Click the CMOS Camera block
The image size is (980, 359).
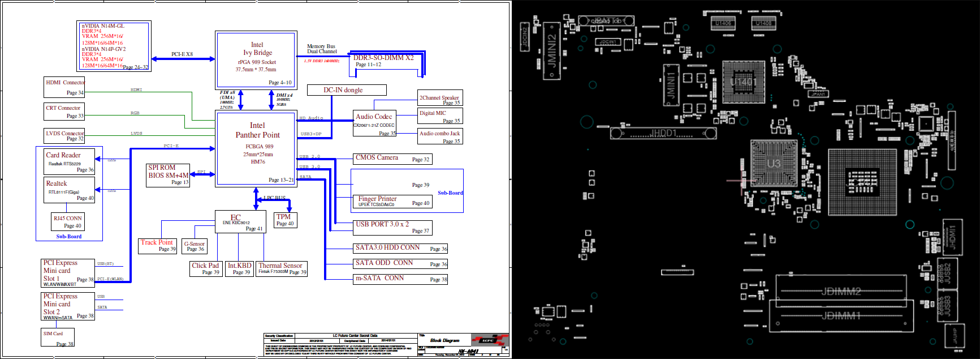tap(392, 159)
